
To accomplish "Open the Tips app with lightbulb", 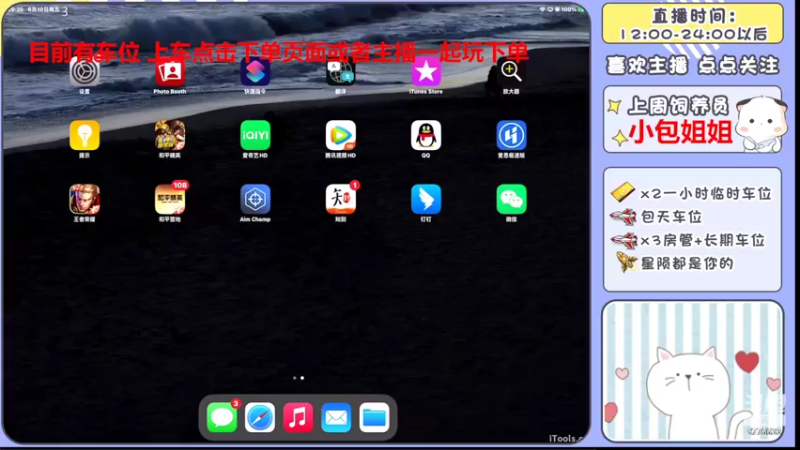I will (x=85, y=135).
